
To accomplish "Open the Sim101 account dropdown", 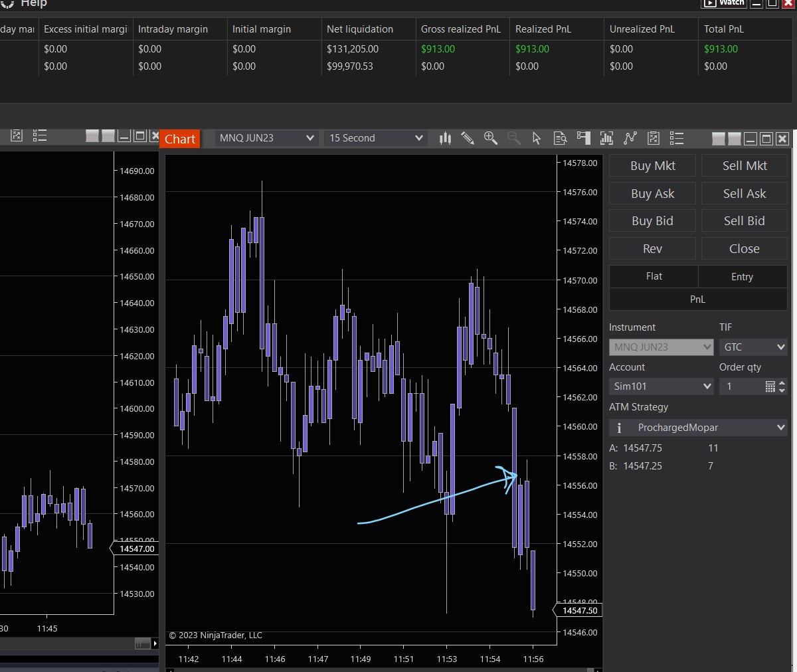I will (x=662, y=386).
